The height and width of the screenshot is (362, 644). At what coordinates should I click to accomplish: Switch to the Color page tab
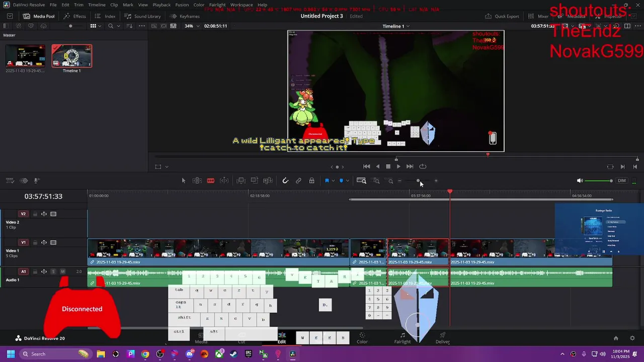(x=362, y=338)
